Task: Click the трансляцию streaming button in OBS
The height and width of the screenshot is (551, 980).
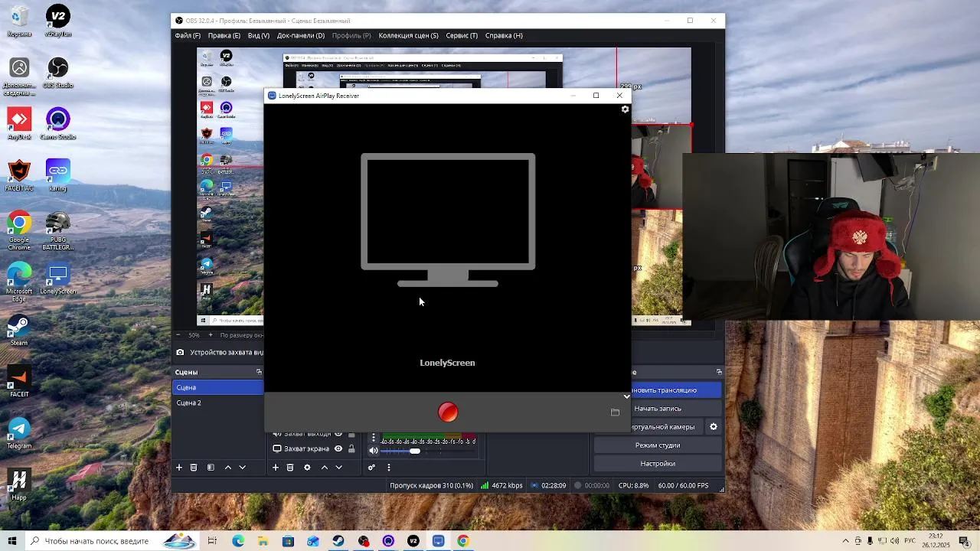Action: click(676, 390)
